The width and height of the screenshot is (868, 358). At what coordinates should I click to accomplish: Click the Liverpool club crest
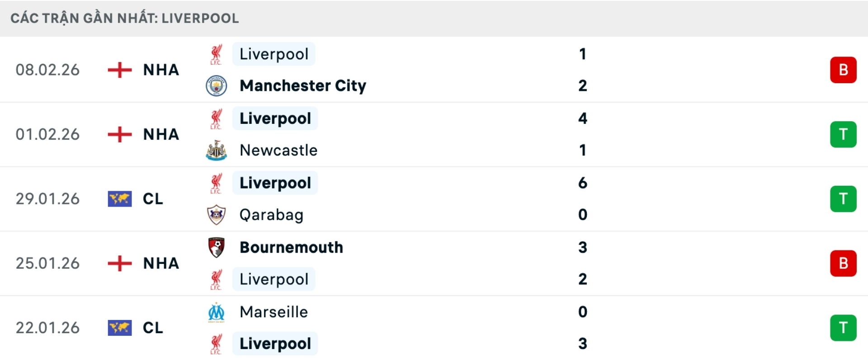click(217, 54)
